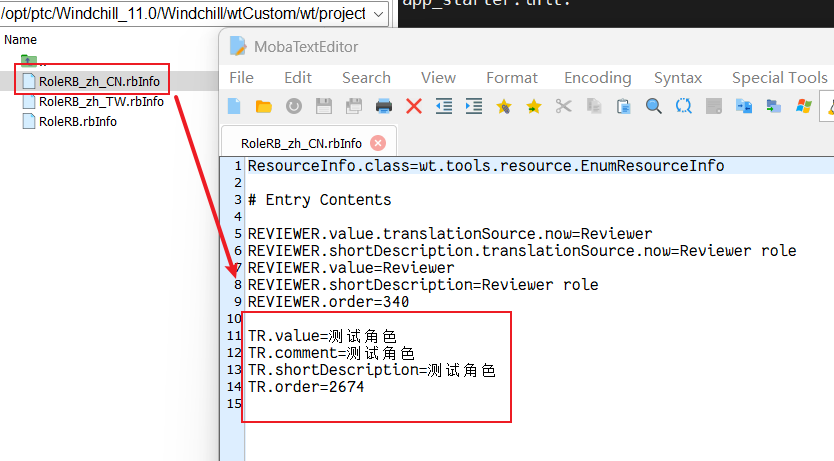834x461 pixels.
Task: Click the Replace circular-arrows icon
Action: pyautogui.click(x=683, y=106)
